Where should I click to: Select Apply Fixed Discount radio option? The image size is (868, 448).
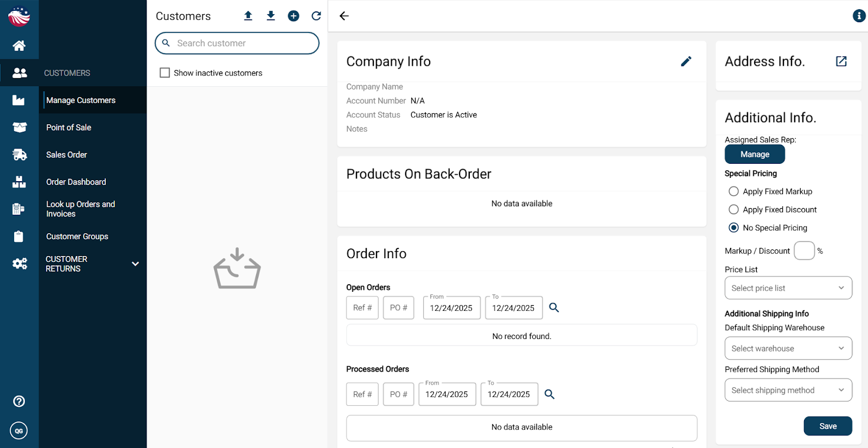click(x=733, y=209)
